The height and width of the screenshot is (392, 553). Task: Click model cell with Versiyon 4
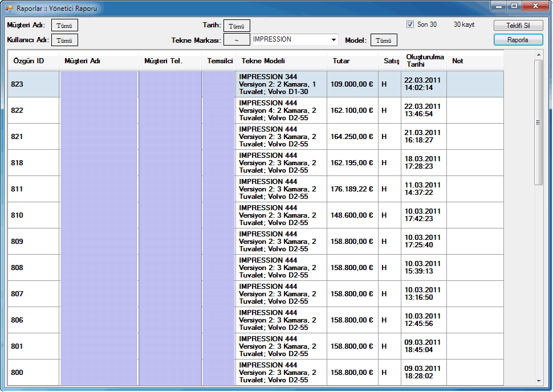tap(281, 111)
